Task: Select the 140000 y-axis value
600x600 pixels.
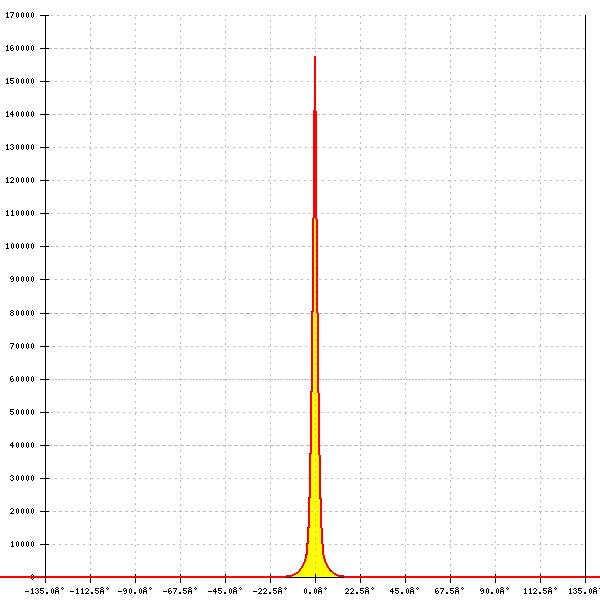Action: click(20, 114)
